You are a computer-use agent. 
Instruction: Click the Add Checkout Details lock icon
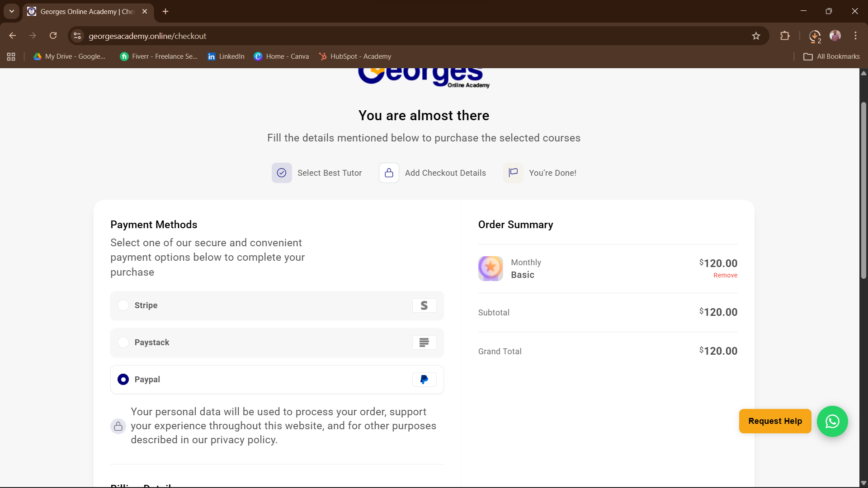click(389, 173)
